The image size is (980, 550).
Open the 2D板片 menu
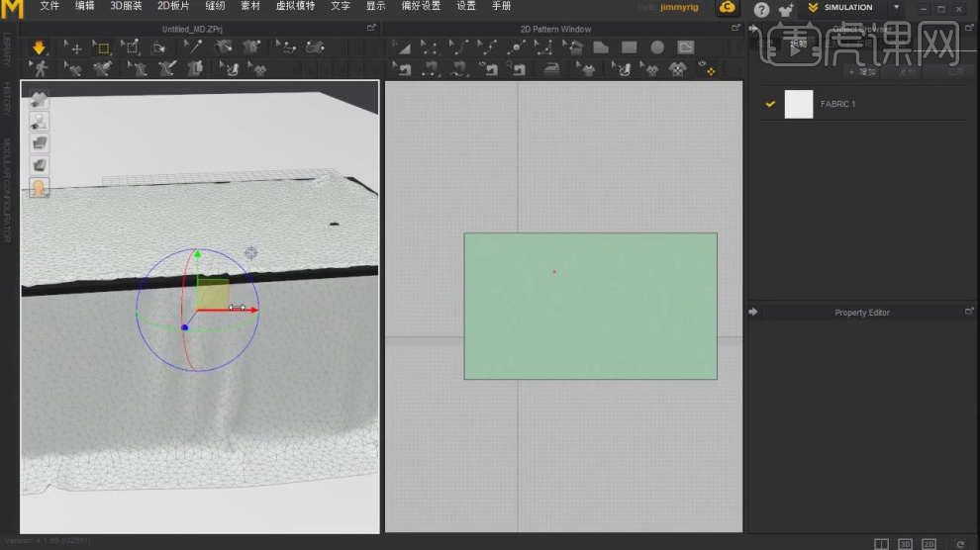pos(173,6)
